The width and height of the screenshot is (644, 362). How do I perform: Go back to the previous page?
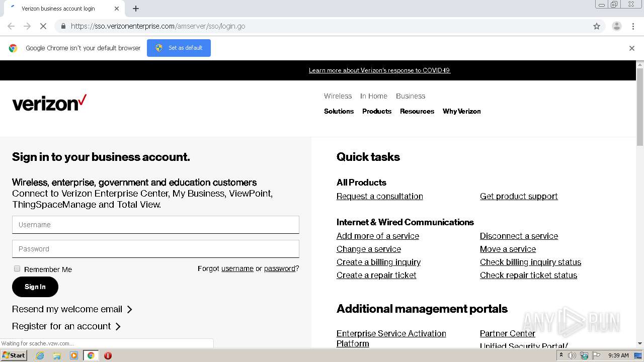(x=11, y=26)
